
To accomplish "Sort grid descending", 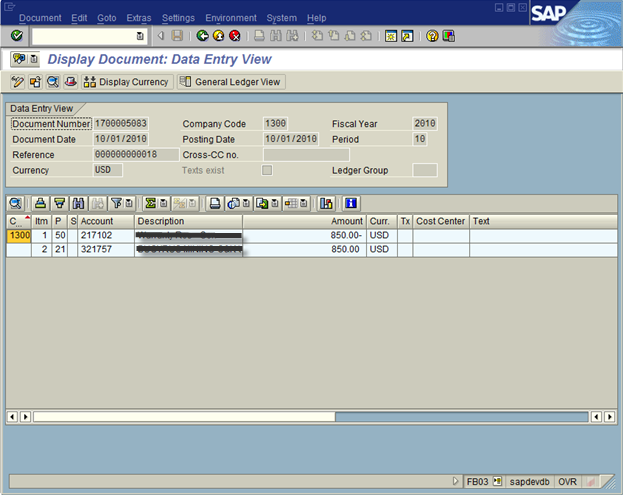I will pos(60,204).
